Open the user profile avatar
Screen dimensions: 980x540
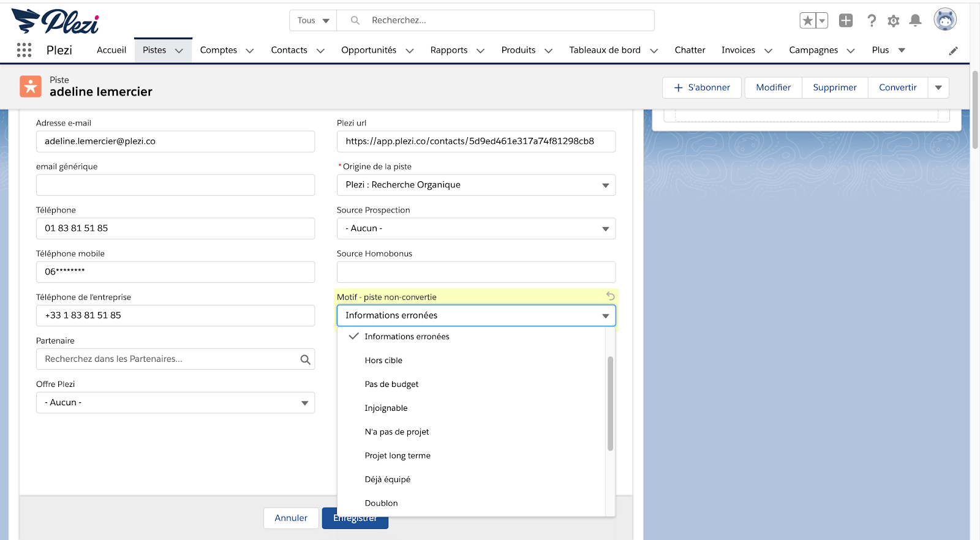coord(945,20)
